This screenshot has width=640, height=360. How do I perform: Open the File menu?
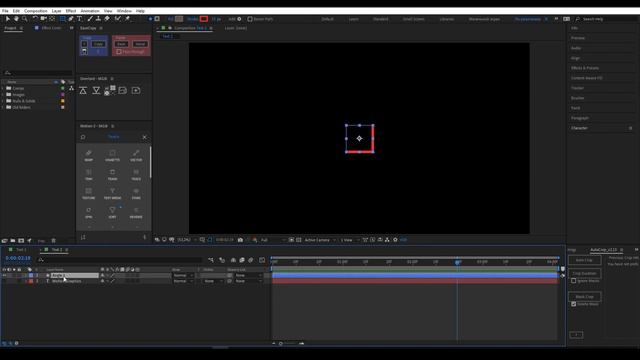5,11
